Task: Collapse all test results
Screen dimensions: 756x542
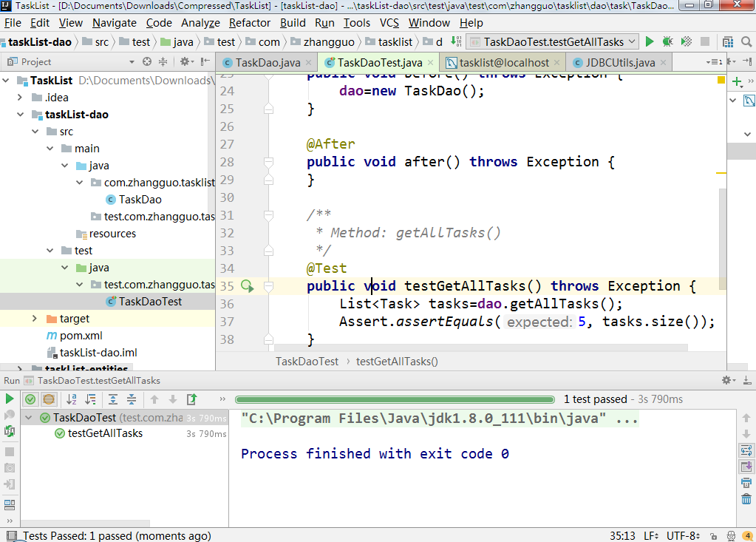Action: click(132, 399)
